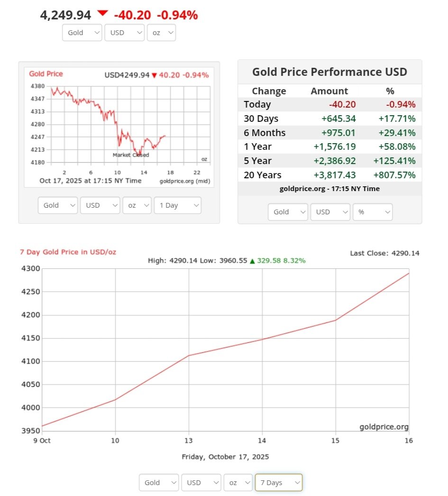
Task: Click the 7 Day Gold Price chart title
Action: [68, 252]
